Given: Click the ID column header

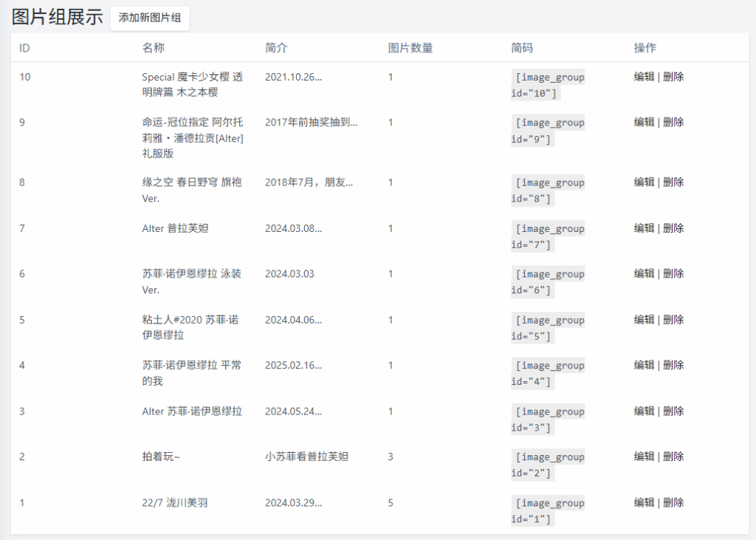Looking at the screenshot, I should point(24,48).
